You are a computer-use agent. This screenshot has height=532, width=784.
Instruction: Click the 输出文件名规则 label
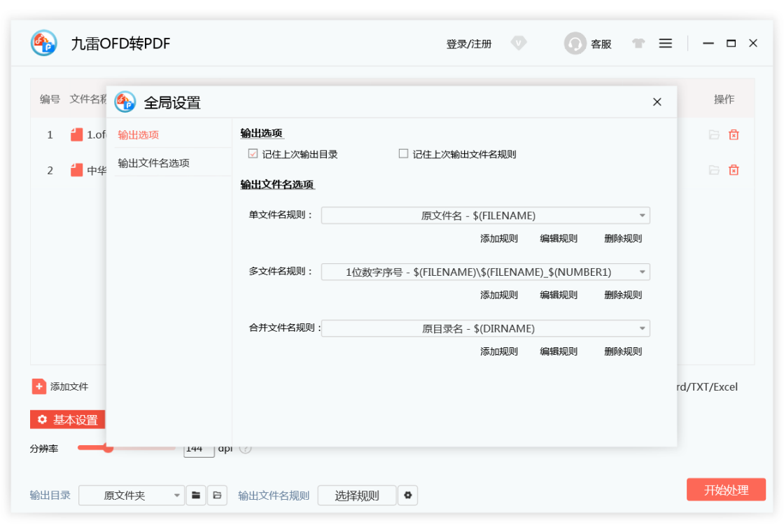[274, 495]
